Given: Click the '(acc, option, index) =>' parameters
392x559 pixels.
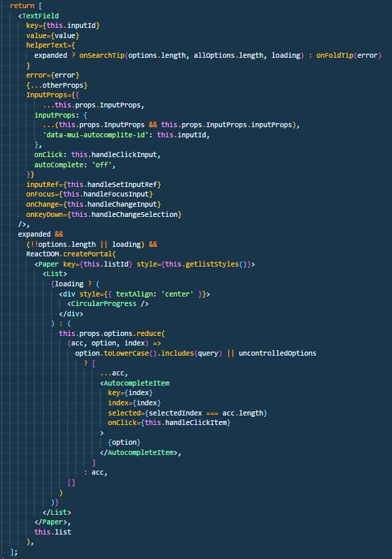Looking at the screenshot, I should pyautogui.click(x=114, y=343).
